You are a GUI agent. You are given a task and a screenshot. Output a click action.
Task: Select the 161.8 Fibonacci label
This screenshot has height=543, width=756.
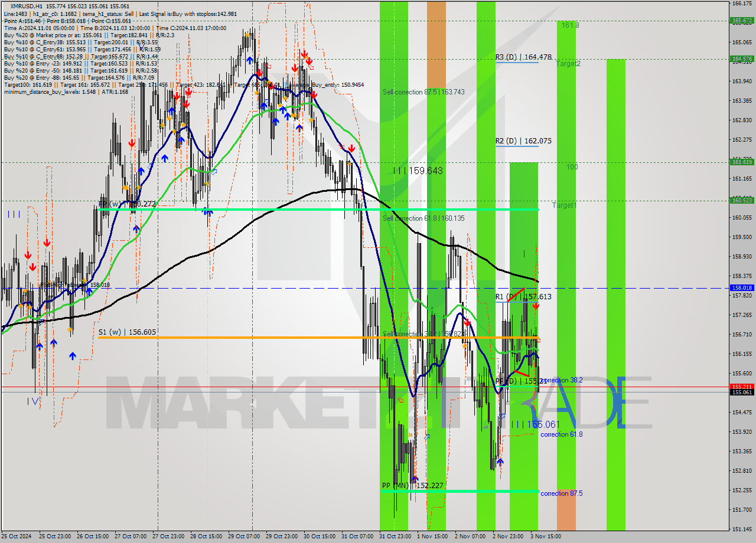click(570, 25)
